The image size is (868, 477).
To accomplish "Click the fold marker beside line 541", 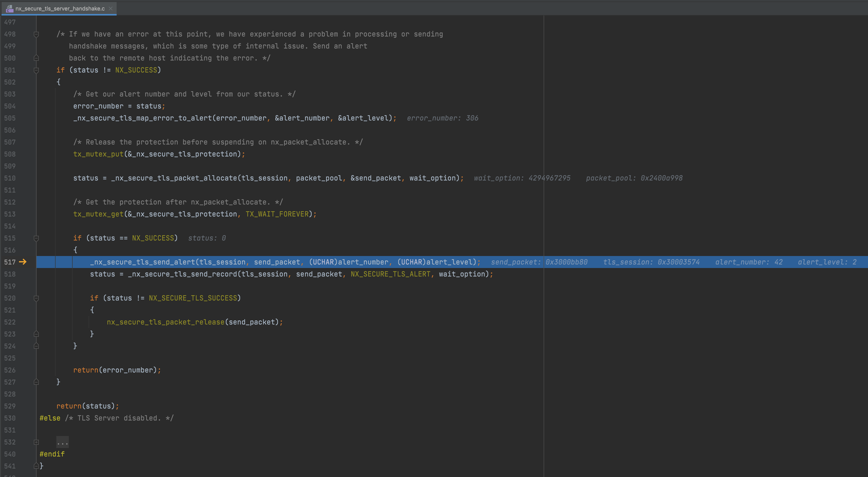I will pyautogui.click(x=36, y=466).
